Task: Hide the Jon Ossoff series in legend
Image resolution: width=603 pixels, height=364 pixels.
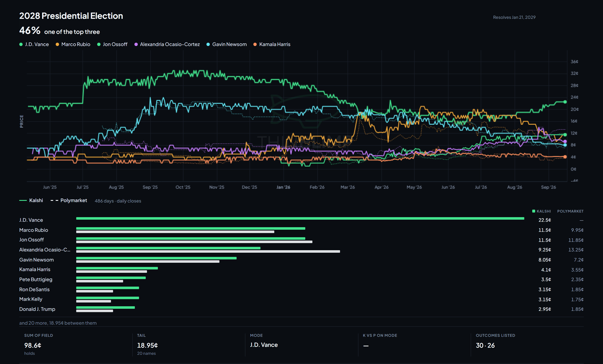Action: coord(112,45)
